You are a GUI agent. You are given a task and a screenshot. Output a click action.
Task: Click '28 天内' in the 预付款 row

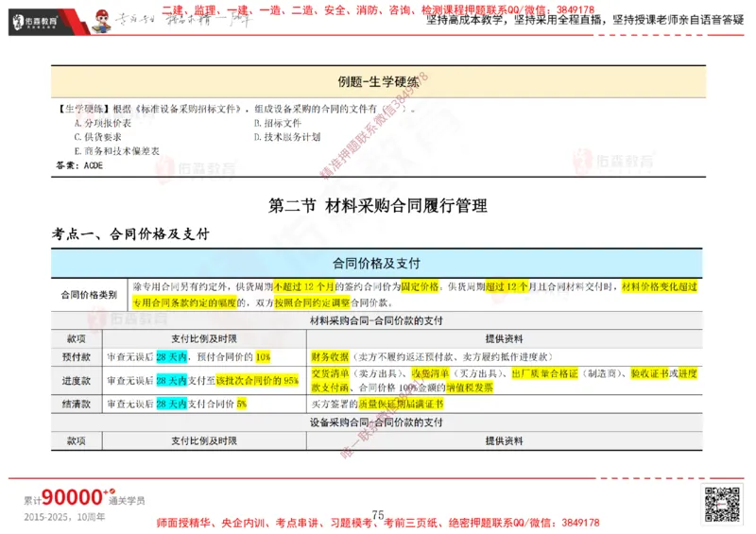(x=172, y=357)
